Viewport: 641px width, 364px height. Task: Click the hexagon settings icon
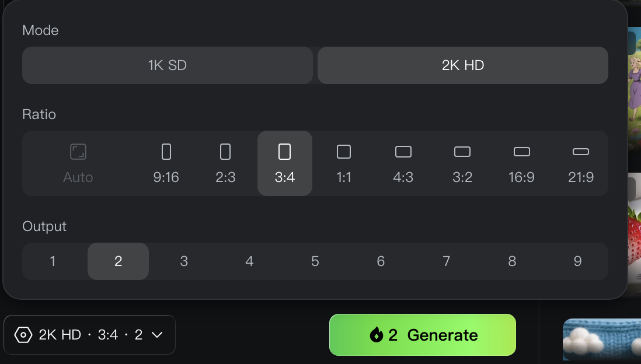[x=23, y=335]
